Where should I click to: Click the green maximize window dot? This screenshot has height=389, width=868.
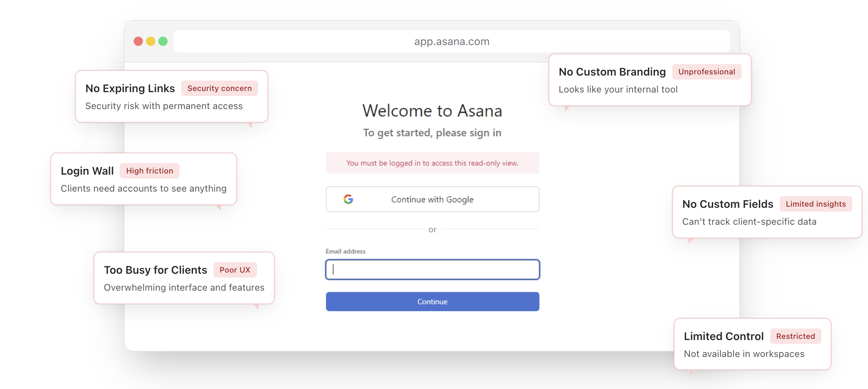coord(163,41)
